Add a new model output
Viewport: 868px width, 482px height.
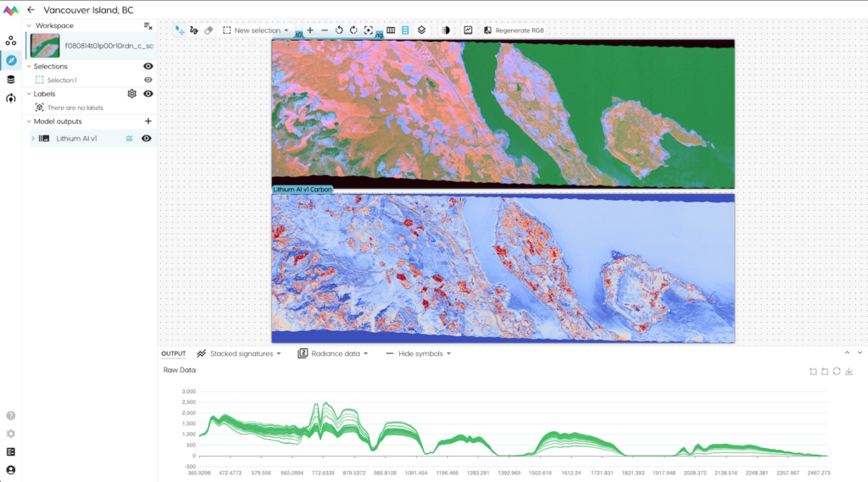pyautogui.click(x=148, y=121)
